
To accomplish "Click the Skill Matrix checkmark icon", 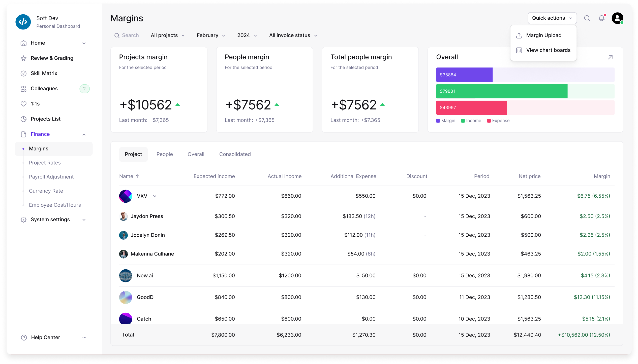I will point(23,74).
